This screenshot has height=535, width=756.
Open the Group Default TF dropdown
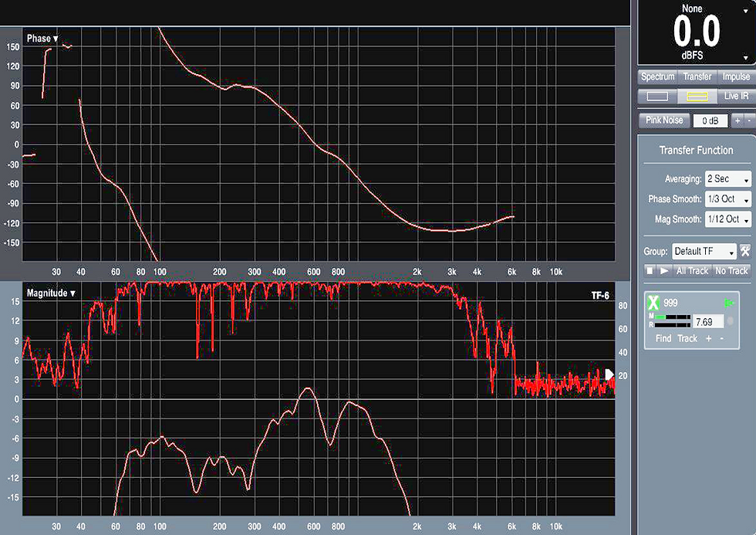[704, 252]
